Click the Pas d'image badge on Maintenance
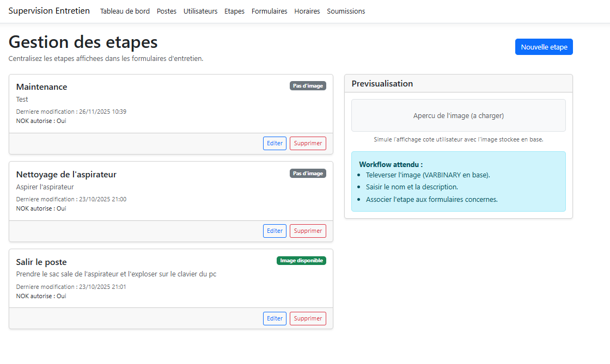This screenshot has width=610, height=364. tap(308, 86)
